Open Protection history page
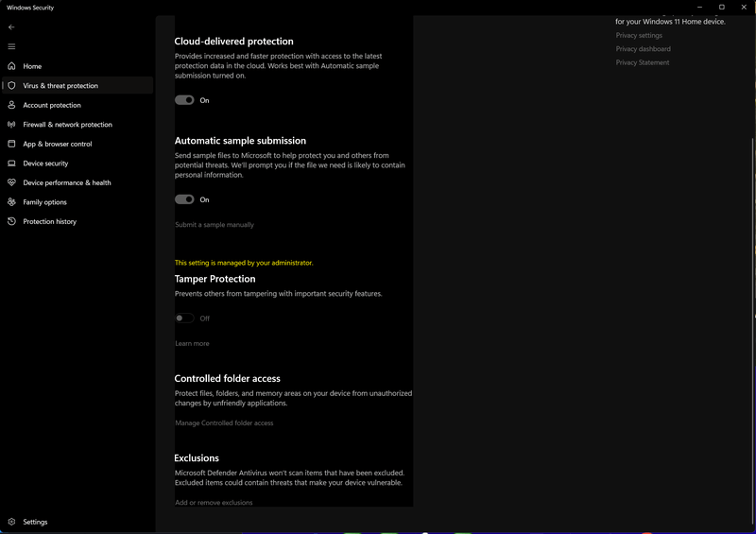756x534 pixels. (x=77, y=221)
